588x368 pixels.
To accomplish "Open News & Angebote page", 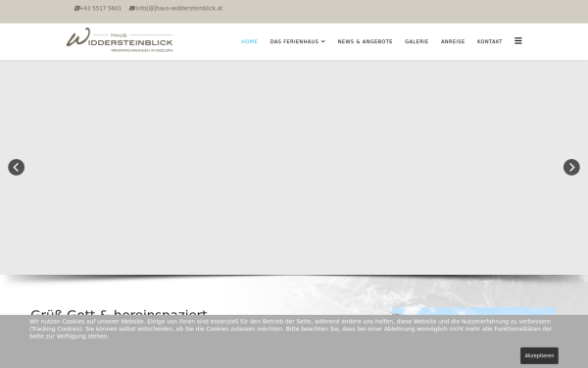I will tap(365, 41).
